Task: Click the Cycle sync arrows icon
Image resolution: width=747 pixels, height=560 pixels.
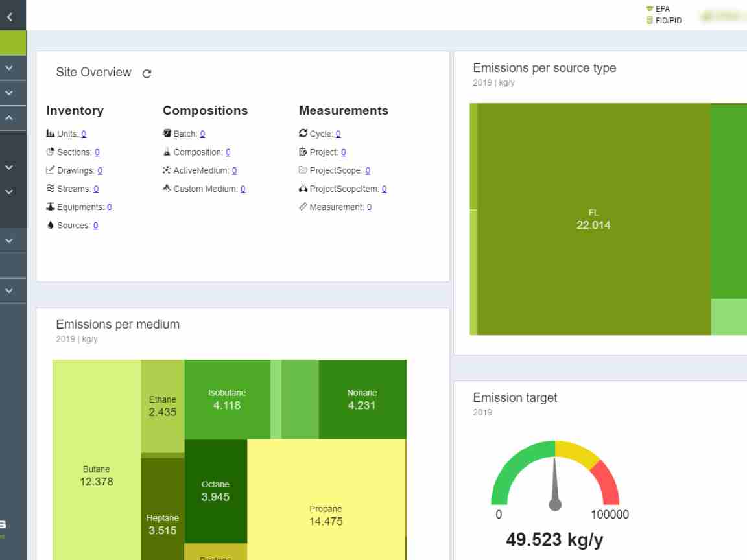Action: coord(303,134)
